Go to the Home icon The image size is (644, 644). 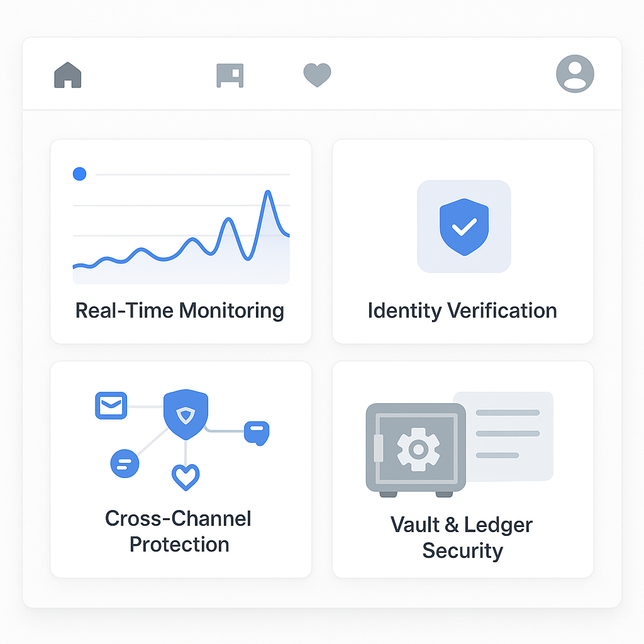tap(68, 75)
